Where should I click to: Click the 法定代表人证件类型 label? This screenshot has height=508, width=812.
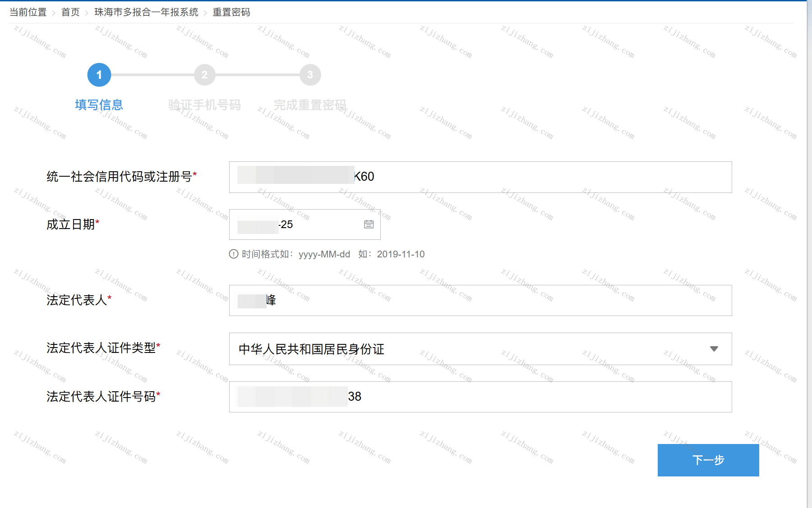pyautogui.click(x=103, y=348)
